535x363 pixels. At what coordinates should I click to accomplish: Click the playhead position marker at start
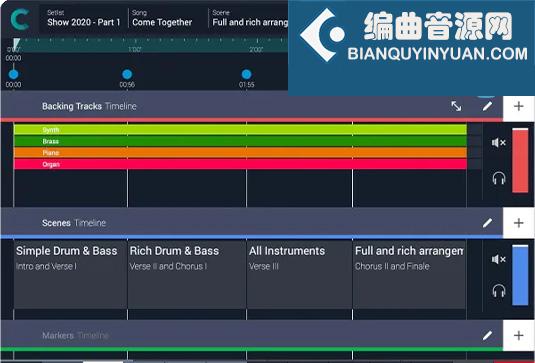click(16, 44)
